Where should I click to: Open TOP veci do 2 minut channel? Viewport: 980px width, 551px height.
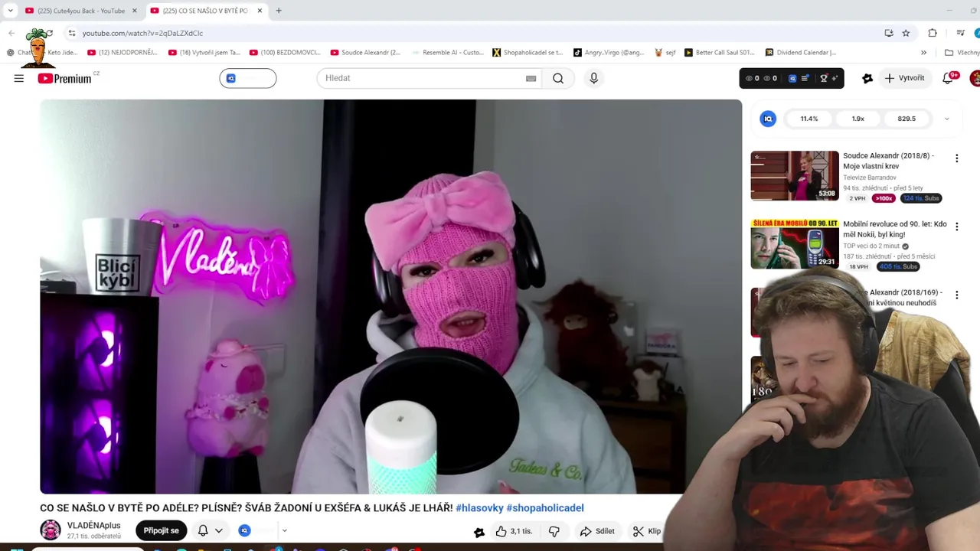coord(871,246)
